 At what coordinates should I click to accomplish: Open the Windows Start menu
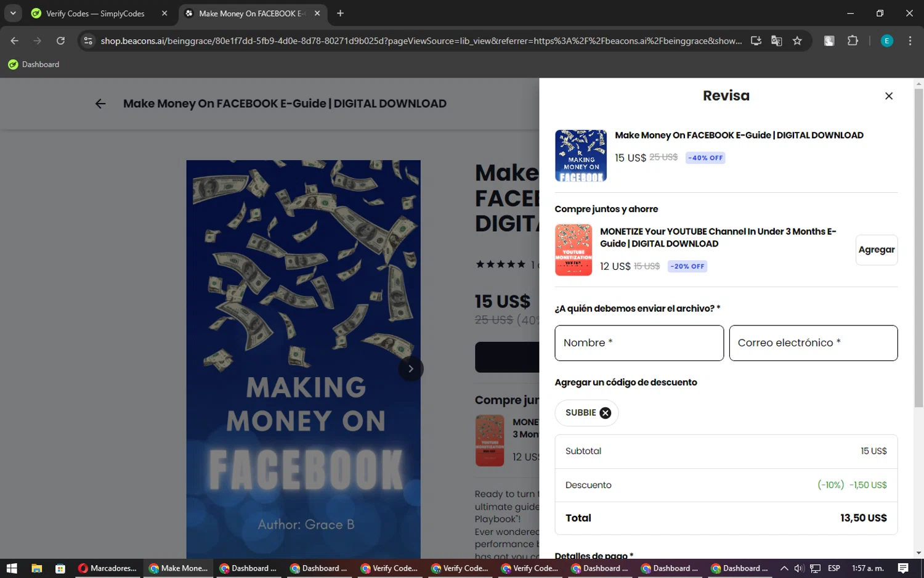pyautogui.click(x=12, y=568)
